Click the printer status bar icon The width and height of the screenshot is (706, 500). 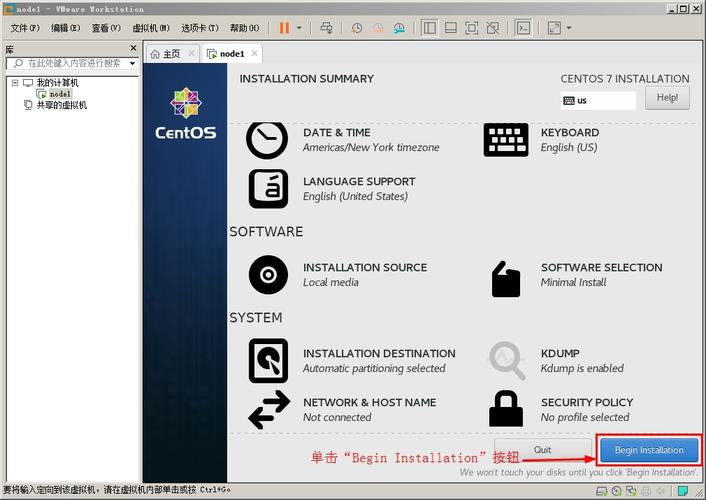point(646,491)
